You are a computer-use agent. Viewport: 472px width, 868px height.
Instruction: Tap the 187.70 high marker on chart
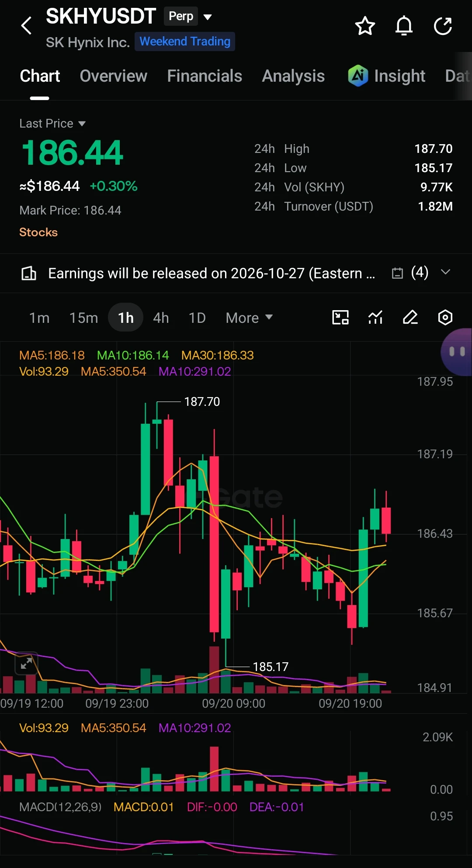pyautogui.click(x=202, y=401)
